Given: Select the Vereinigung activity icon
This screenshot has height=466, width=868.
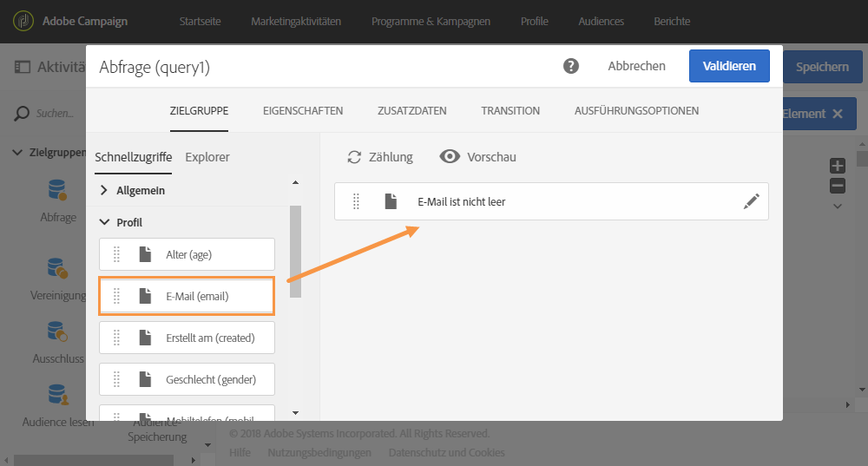Looking at the screenshot, I should pos(57,268).
